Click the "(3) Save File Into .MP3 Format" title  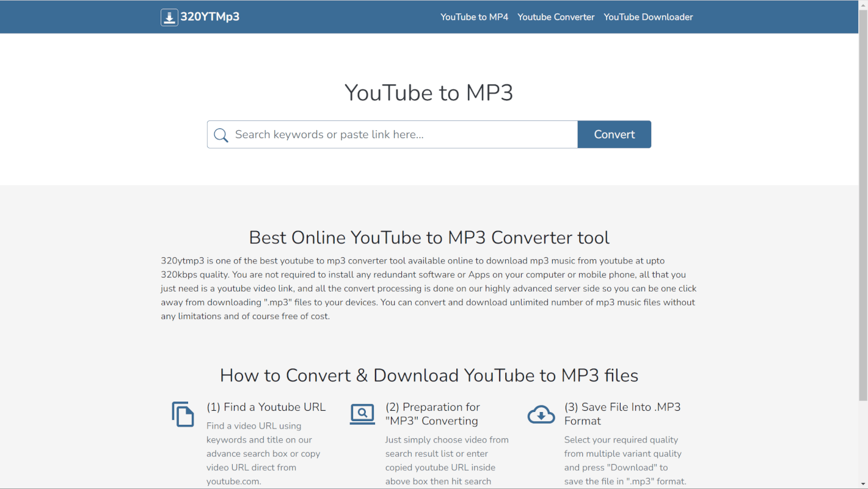pyautogui.click(x=622, y=414)
